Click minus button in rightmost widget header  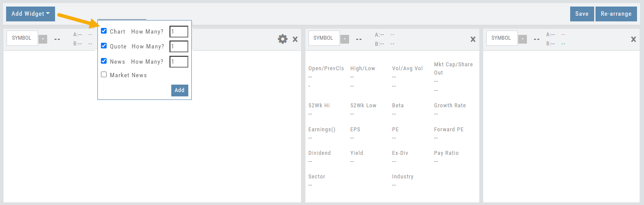[523, 39]
